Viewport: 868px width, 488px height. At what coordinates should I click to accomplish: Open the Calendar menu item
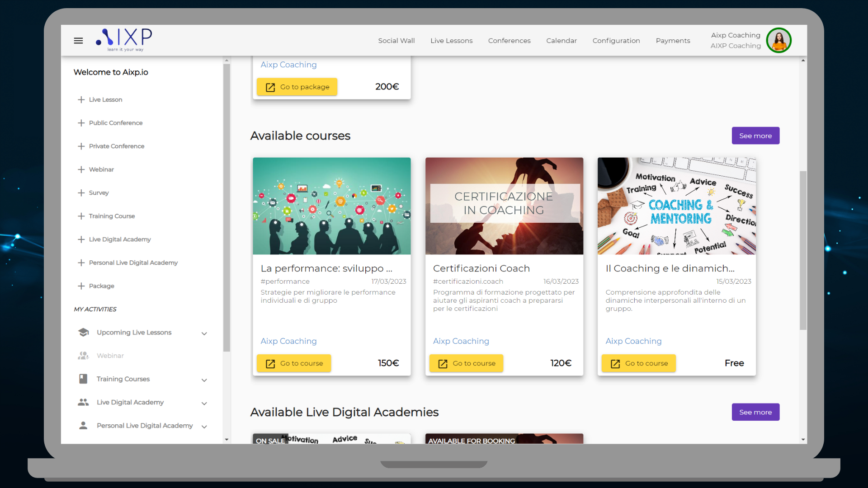(x=561, y=40)
